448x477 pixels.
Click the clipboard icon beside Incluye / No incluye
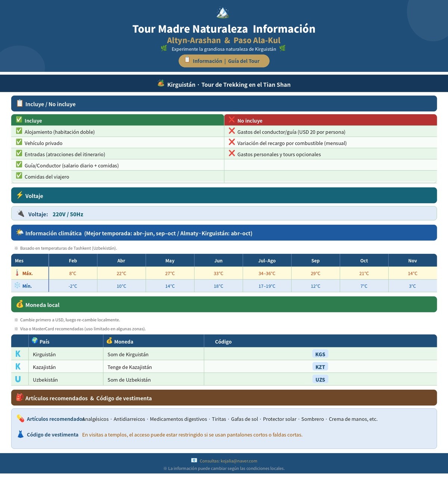coord(19,103)
